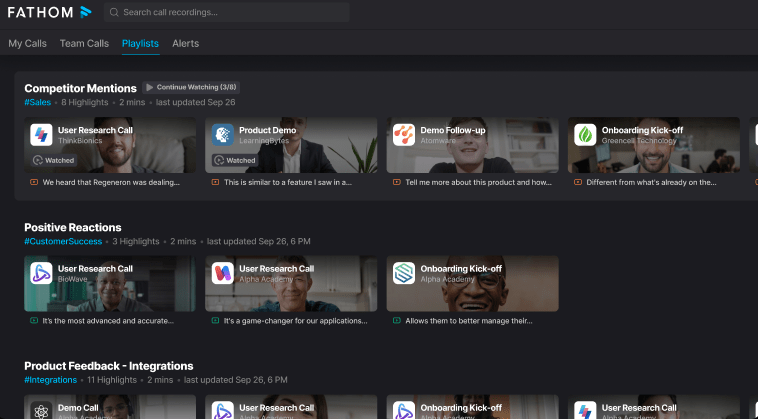Screen dimensions: 758x419
Task: Open the Greencell Technology Onboarding Kick-off thumbnail
Action: pyautogui.click(x=654, y=145)
